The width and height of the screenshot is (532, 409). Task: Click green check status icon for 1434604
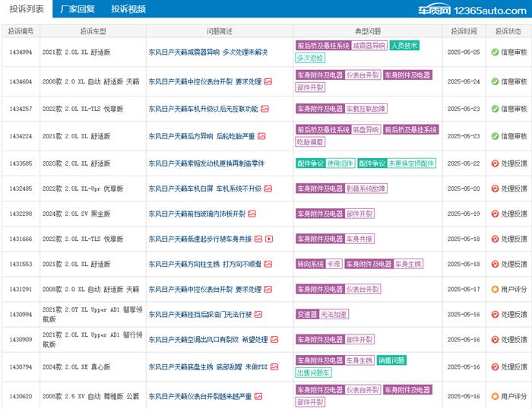(x=495, y=81)
